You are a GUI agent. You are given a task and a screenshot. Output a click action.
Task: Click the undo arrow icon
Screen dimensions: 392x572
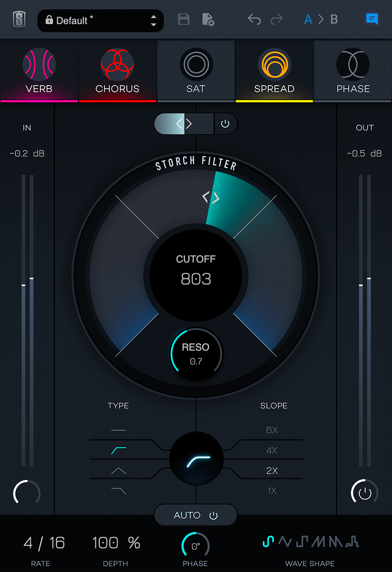pyautogui.click(x=254, y=20)
